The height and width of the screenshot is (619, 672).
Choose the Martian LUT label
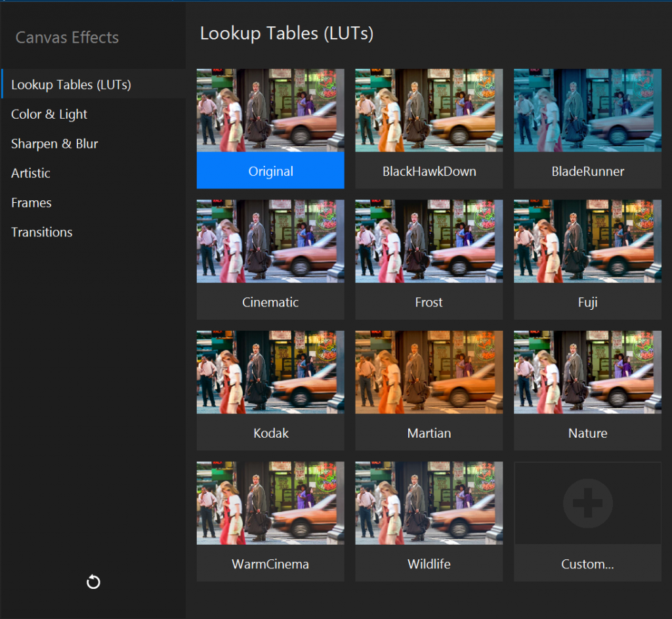[x=429, y=433]
